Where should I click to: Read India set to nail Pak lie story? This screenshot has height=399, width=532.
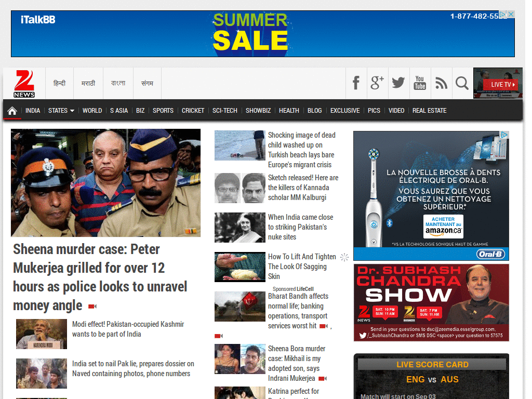point(133,368)
